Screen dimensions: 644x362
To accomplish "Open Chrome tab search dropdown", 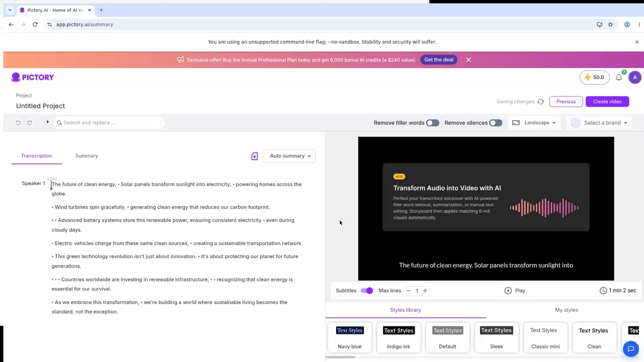I will (10, 10).
